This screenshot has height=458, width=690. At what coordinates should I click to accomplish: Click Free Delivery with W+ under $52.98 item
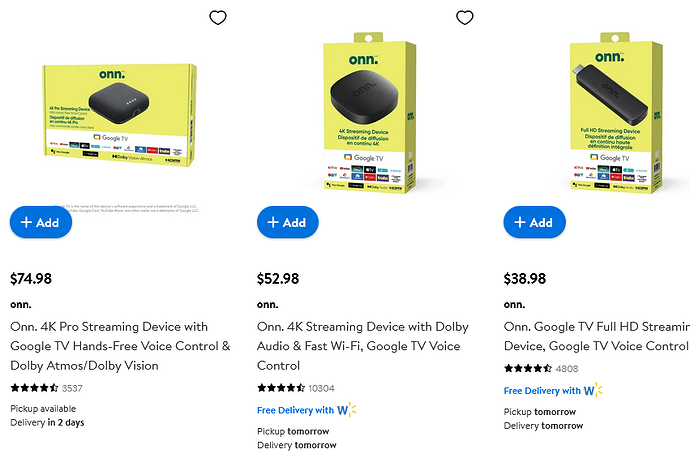point(307,410)
